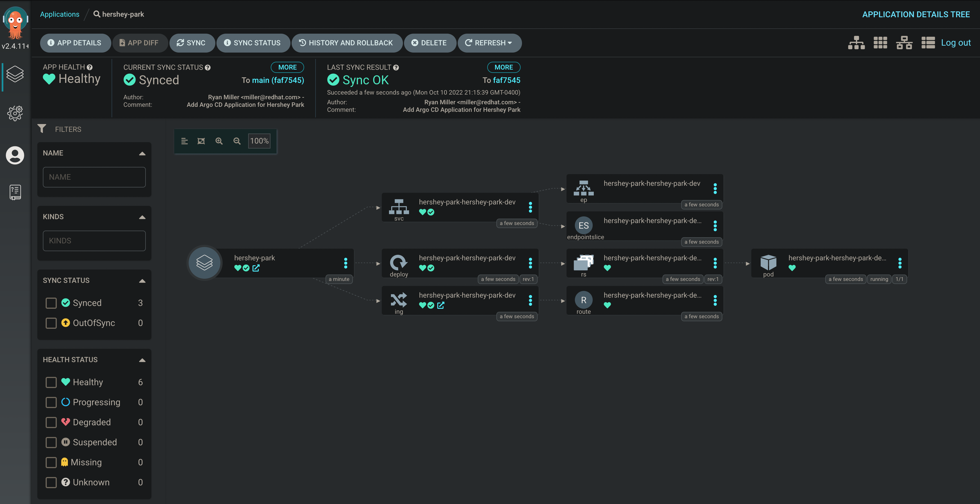Click the Log out link
This screenshot has height=504, width=980.
coord(956,43)
